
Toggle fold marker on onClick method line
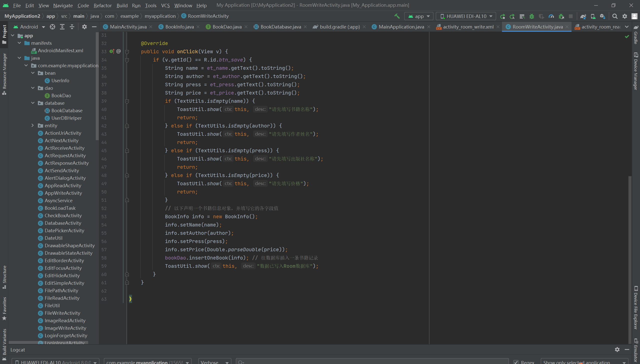(127, 52)
